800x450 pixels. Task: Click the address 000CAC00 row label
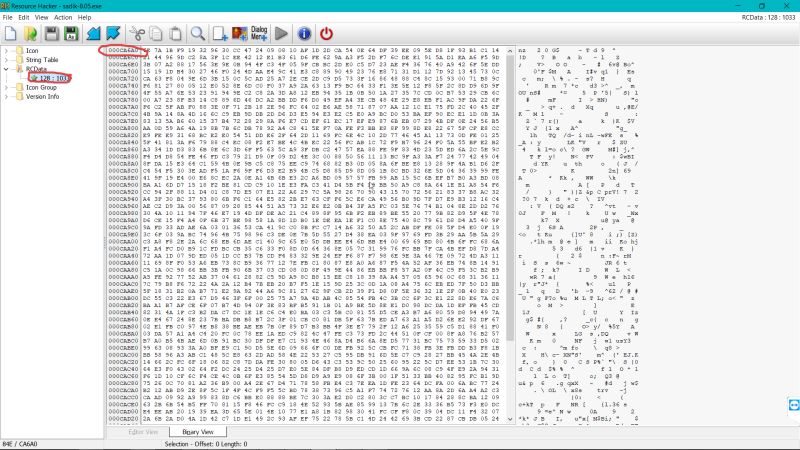123,355
